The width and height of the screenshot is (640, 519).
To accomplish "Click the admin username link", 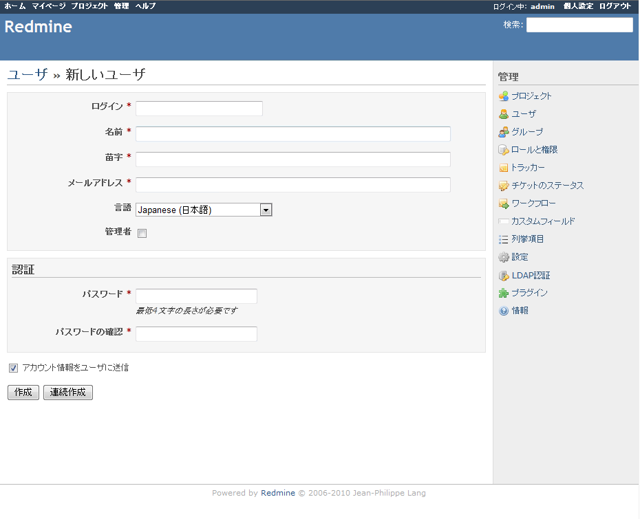I will point(542,7).
